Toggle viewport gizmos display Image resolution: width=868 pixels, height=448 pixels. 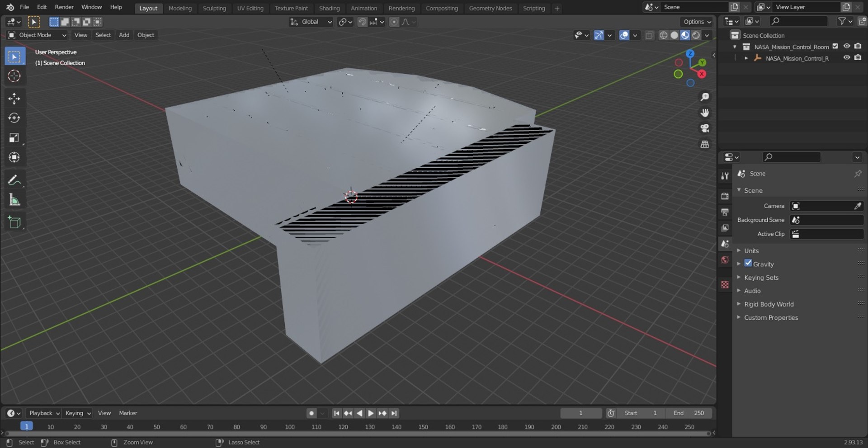[599, 35]
